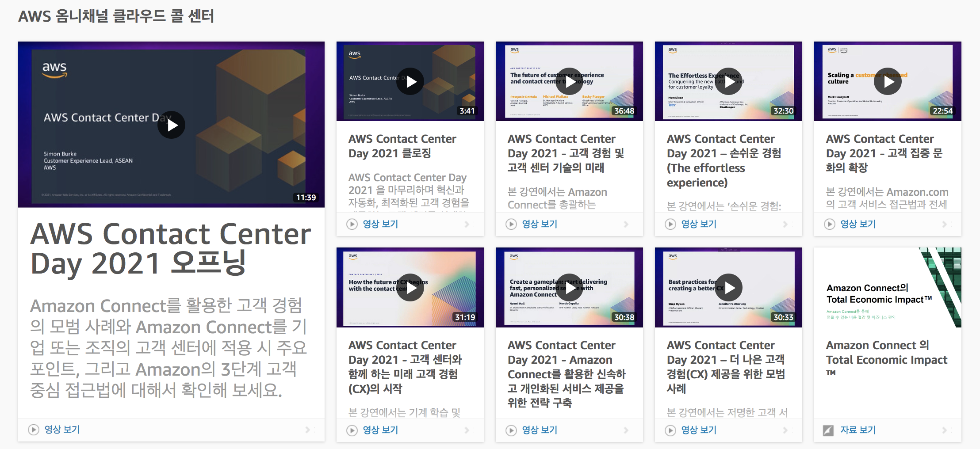Viewport: 980px width, 449px height.
Task: Click the '31:19' duration badge
Action: pyautogui.click(x=465, y=317)
